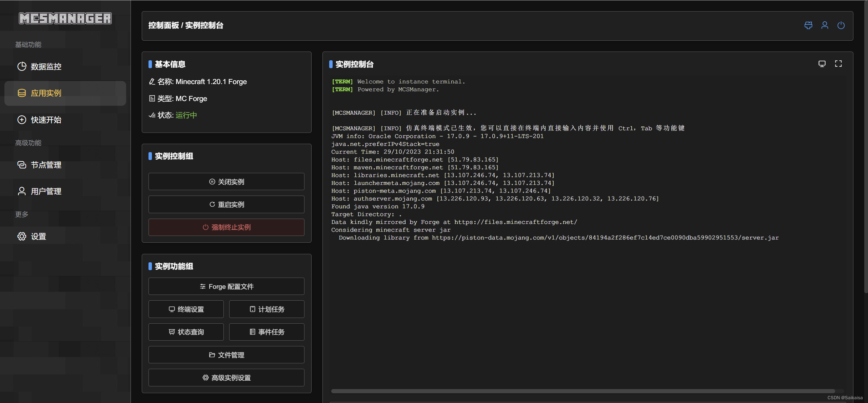Screen dimensions: 868x403
Task: Open 事件任务 event tasks
Action: (267, 332)
